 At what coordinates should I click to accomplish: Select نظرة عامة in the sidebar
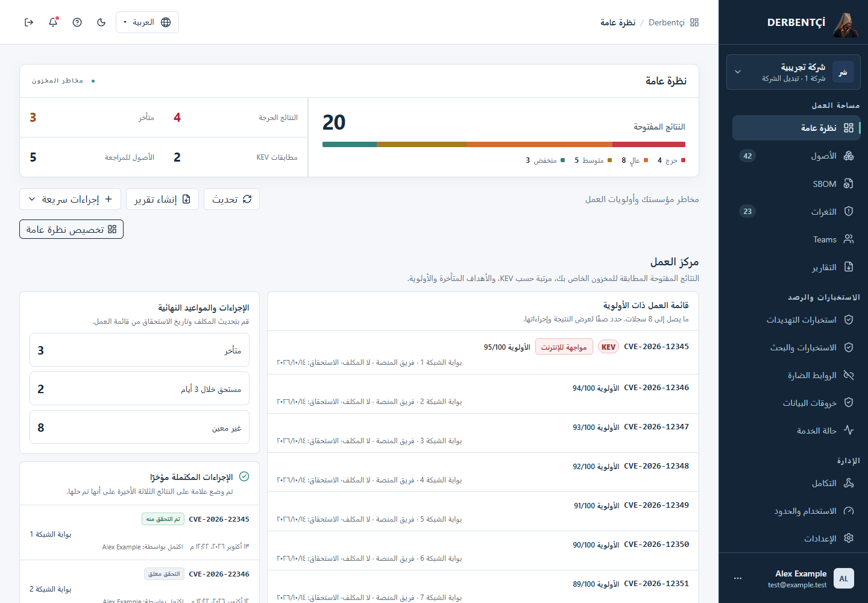coord(796,128)
